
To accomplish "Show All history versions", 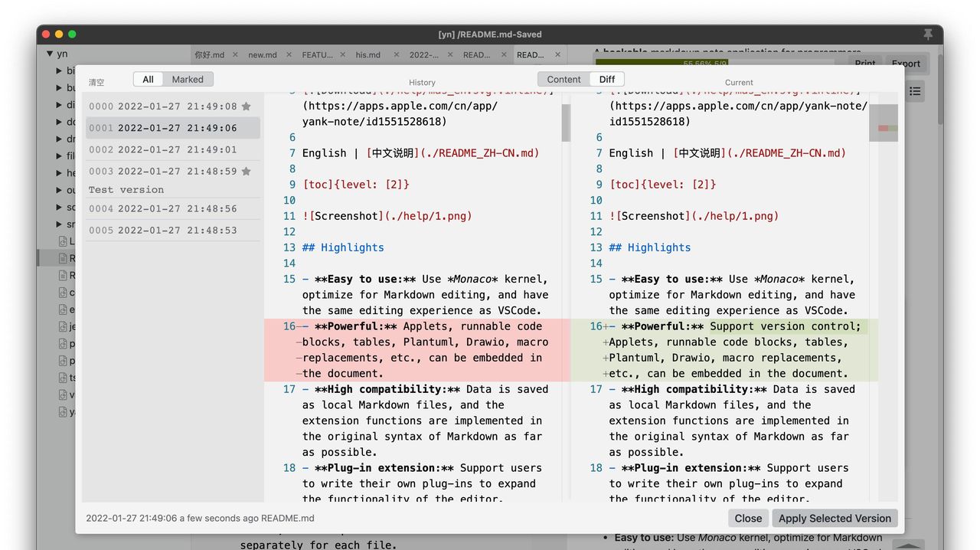I will point(148,79).
